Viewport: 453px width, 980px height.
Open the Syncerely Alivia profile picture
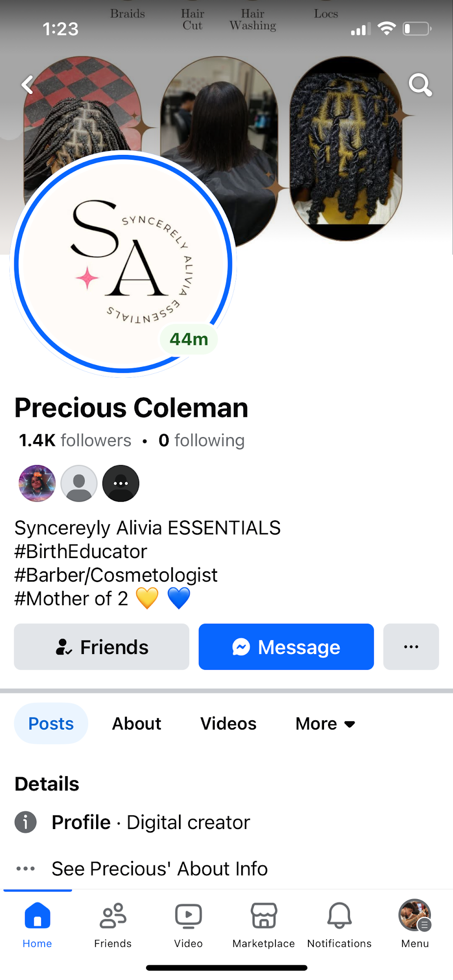click(x=123, y=264)
